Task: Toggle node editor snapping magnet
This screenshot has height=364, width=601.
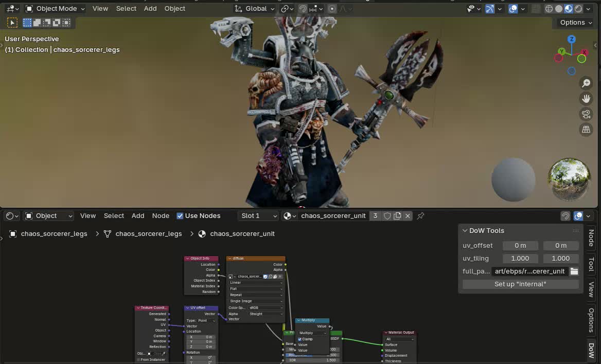Action: pos(565,216)
